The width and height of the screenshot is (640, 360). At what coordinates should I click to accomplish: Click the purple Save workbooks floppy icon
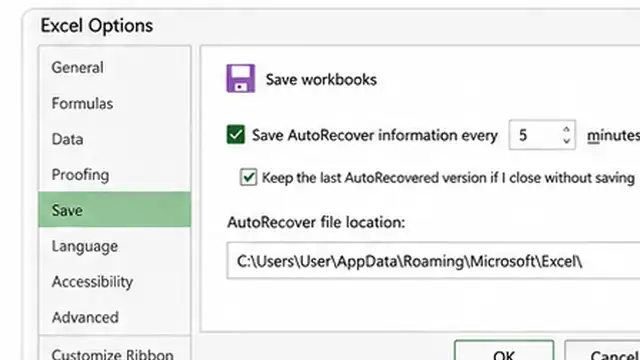241,78
